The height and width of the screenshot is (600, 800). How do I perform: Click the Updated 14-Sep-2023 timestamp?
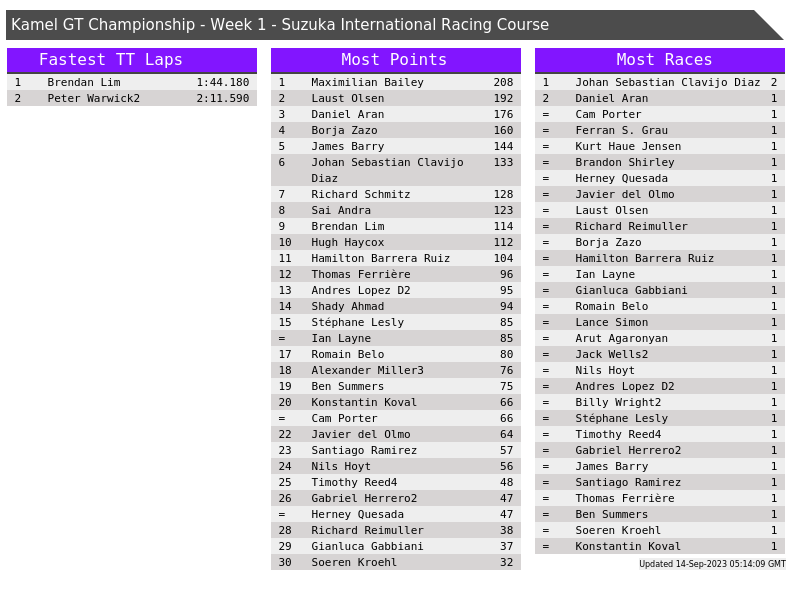pos(712,564)
